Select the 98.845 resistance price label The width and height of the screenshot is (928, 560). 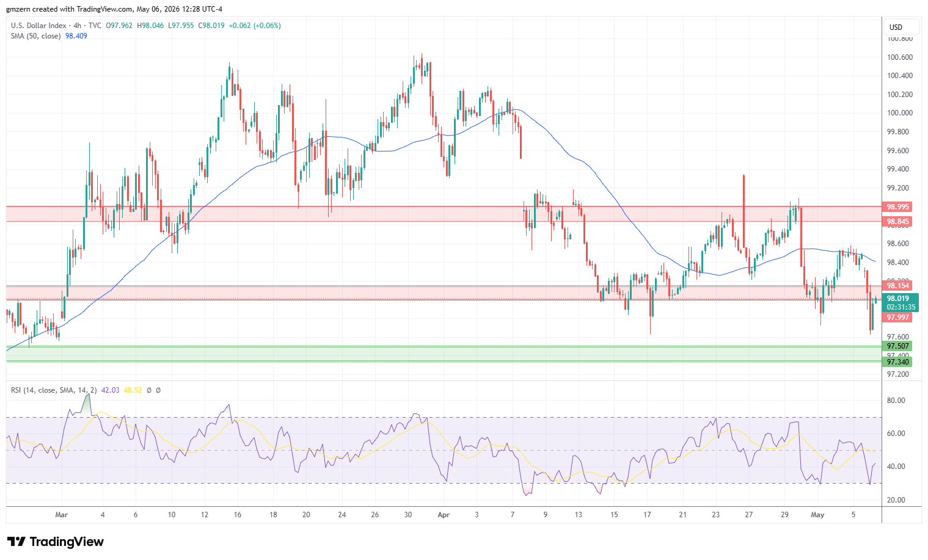[898, 222]
